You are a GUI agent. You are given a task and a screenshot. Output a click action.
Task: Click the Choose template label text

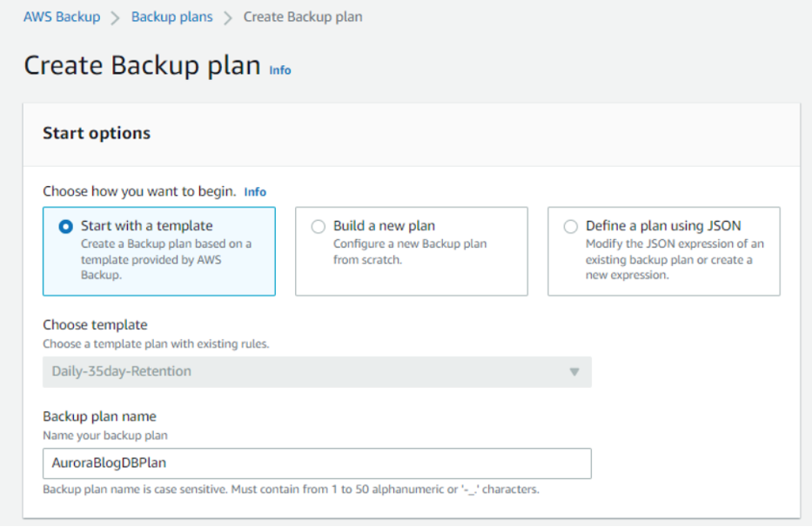[x=95, y=324]
